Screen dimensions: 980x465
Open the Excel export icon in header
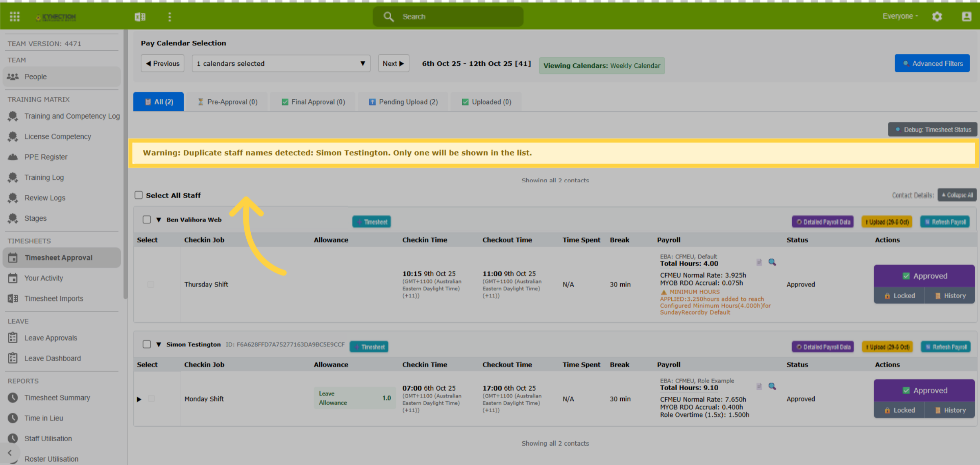tap(140, 17)
